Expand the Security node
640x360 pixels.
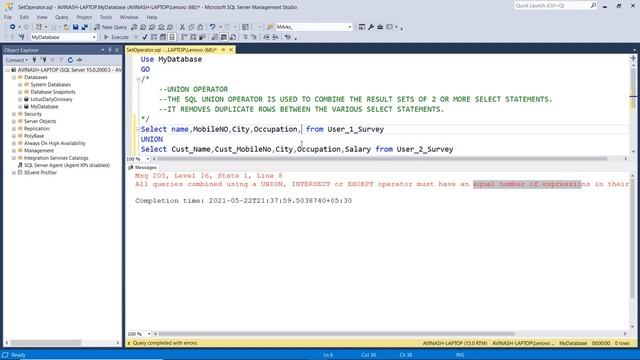click(14, 114)
